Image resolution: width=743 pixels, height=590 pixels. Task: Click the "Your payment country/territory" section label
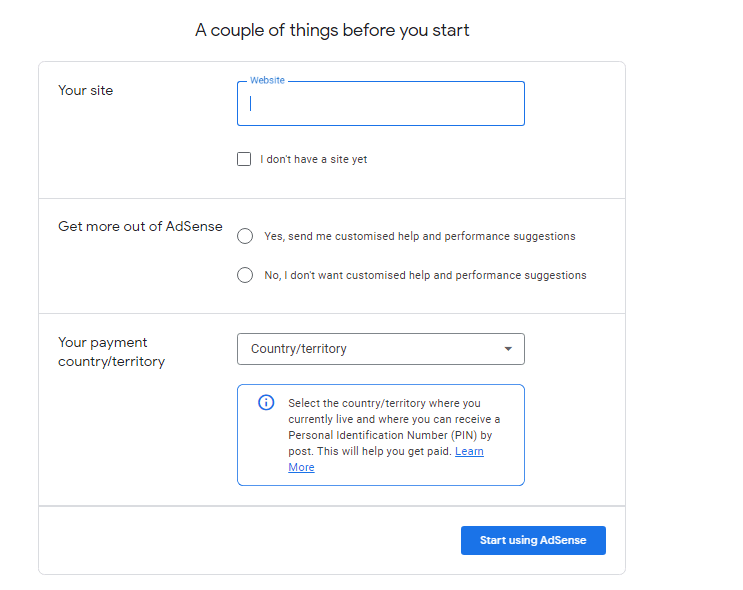(111, 352)
